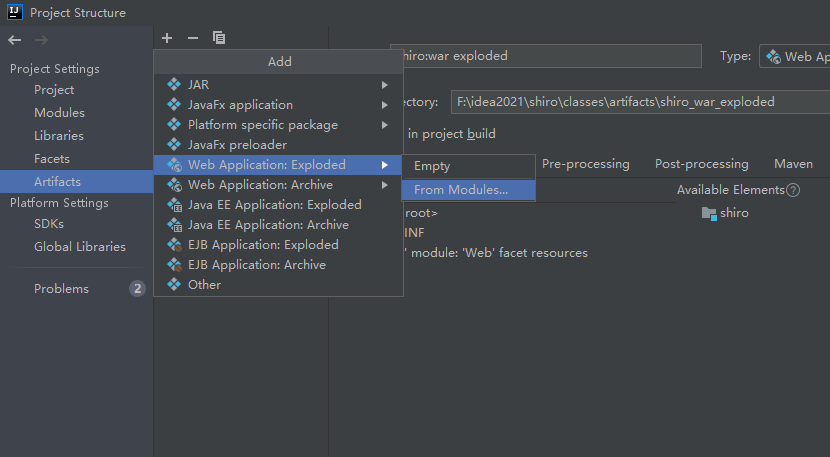Click the shiro module folder icon
This screenshot has height=457, width=830.
709,213
